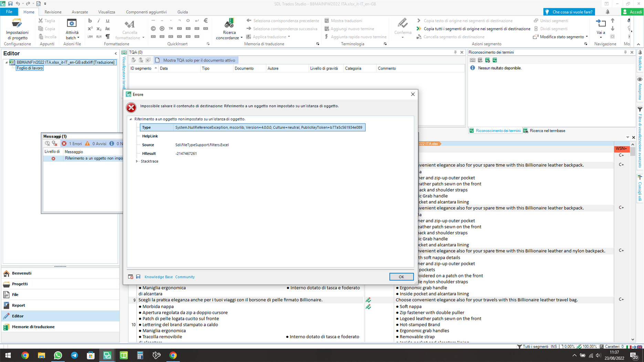Switch to Ricerca nel termbase tab
The image size is (644, 362).
pos(544,131)
